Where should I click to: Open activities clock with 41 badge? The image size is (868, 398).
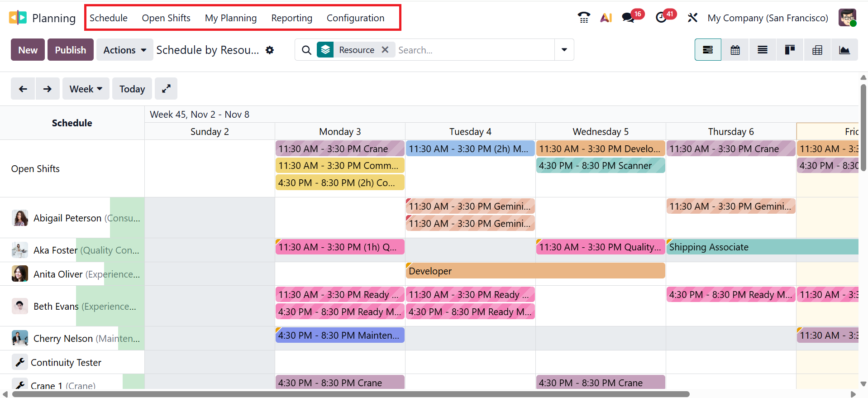661,18
